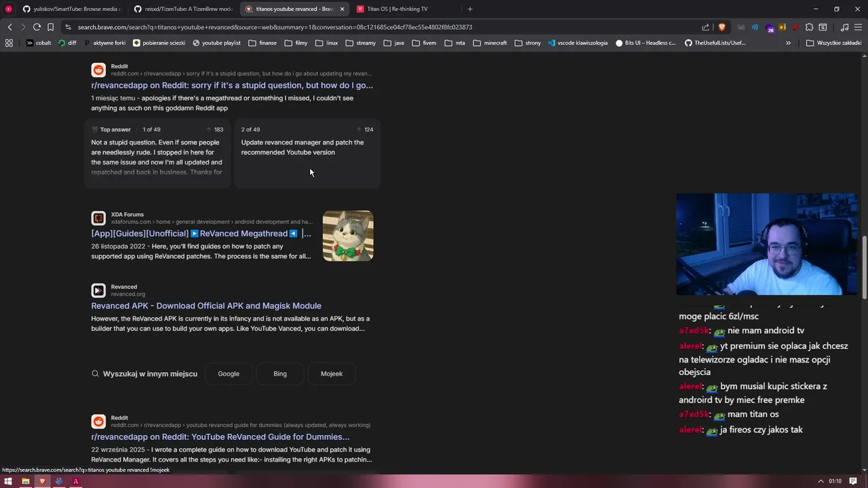Expand the filmy bookmark folder
The width and height of the screenshot is (868, 488).
(296, 43)
